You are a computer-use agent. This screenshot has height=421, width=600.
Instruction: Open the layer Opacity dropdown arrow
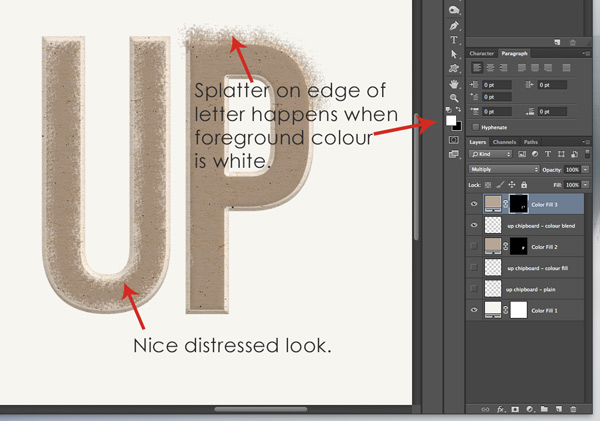(585, 170)
